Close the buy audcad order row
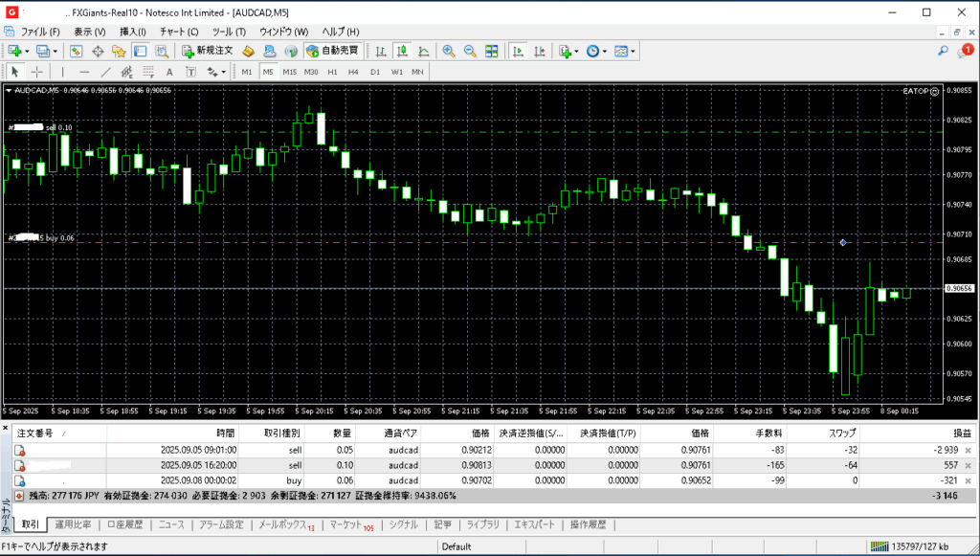This screenshot has height=556, width=980. [968, 480]
